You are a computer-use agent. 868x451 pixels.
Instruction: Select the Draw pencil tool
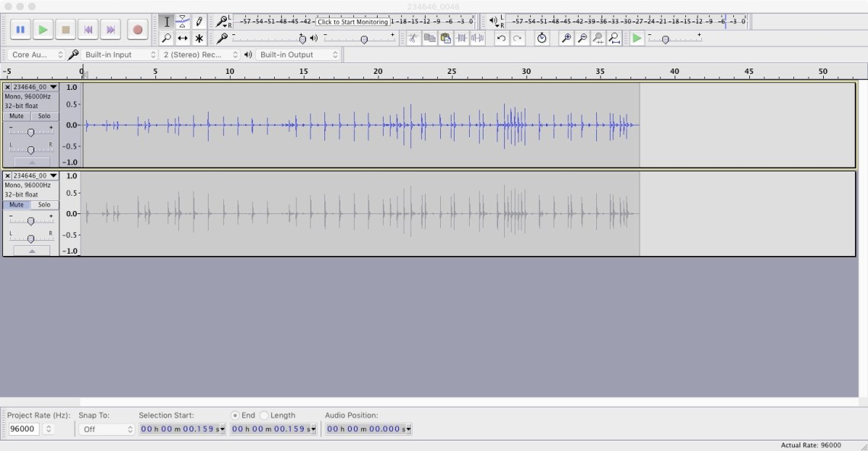coord(199,22)
